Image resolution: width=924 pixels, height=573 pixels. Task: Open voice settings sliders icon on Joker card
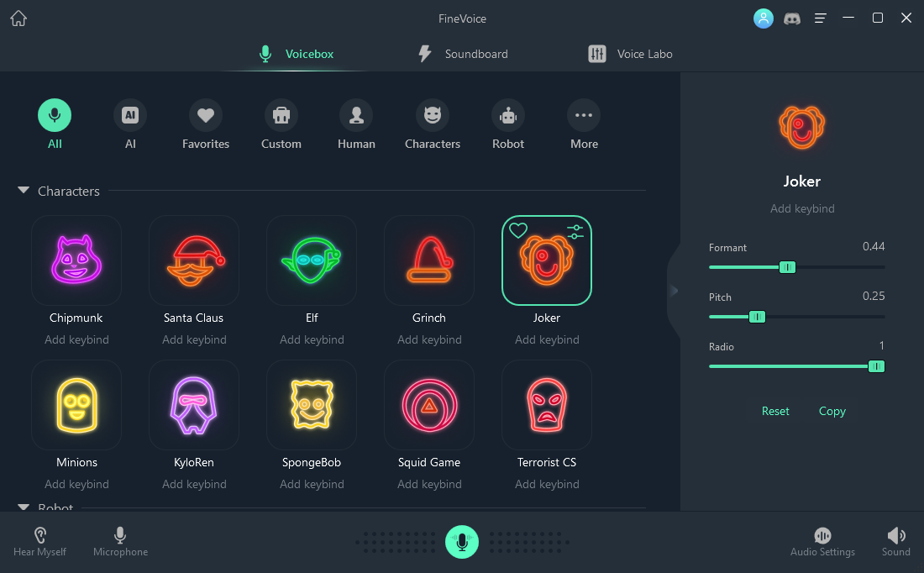coord(575,232)
